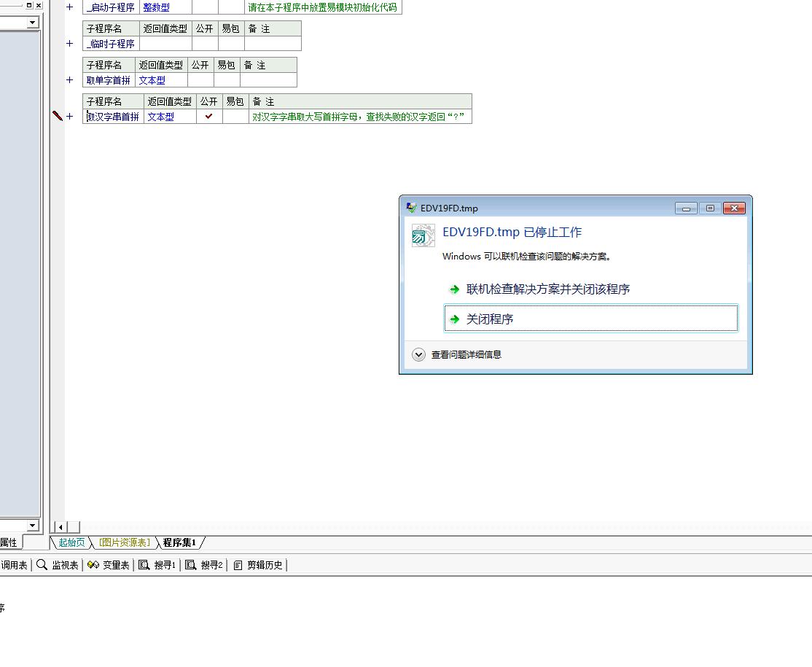The width and height of the screenshot is (812, 667).
Task: Select the 整数型 return type cell
Action: click(x=165, y=7)
